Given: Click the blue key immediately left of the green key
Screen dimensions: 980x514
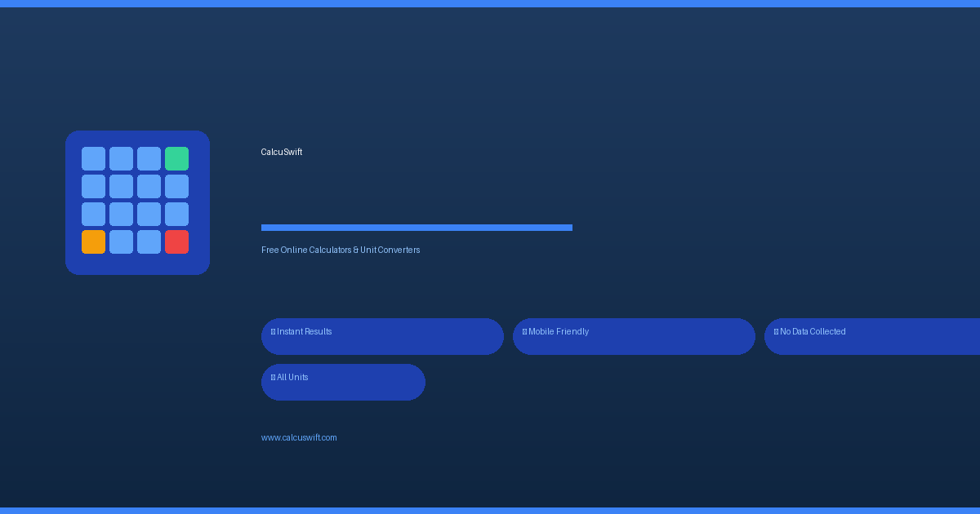Looking at the screenshot, I should click(149, 158).
